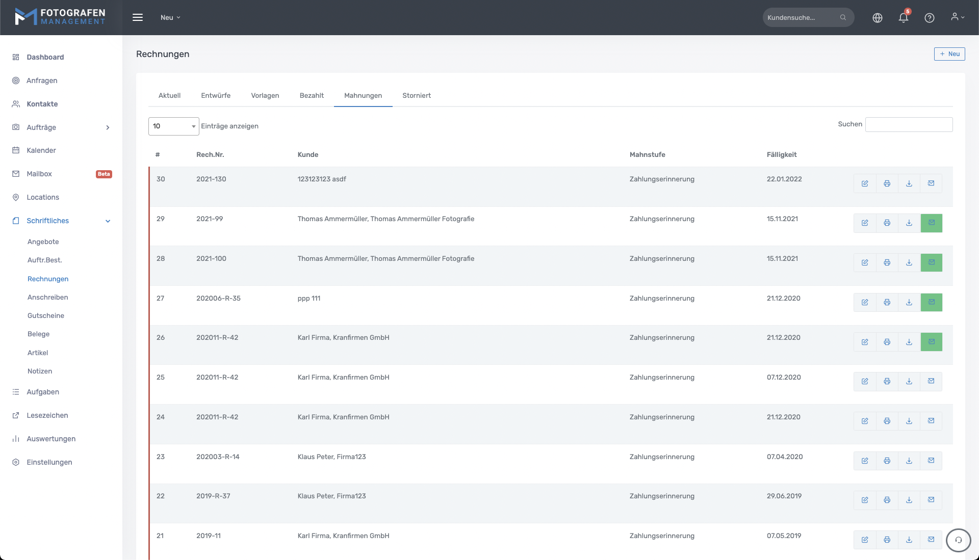Viewport: 979px width, 560px height.
Task: Click the edit icon for invoice 2021-130
Action: pos(865,183)
